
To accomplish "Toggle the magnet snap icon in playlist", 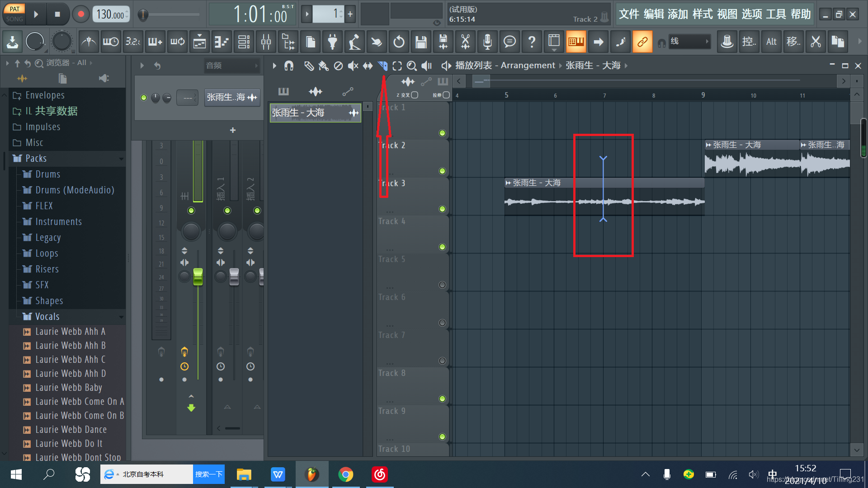I will tap(289, 66).
